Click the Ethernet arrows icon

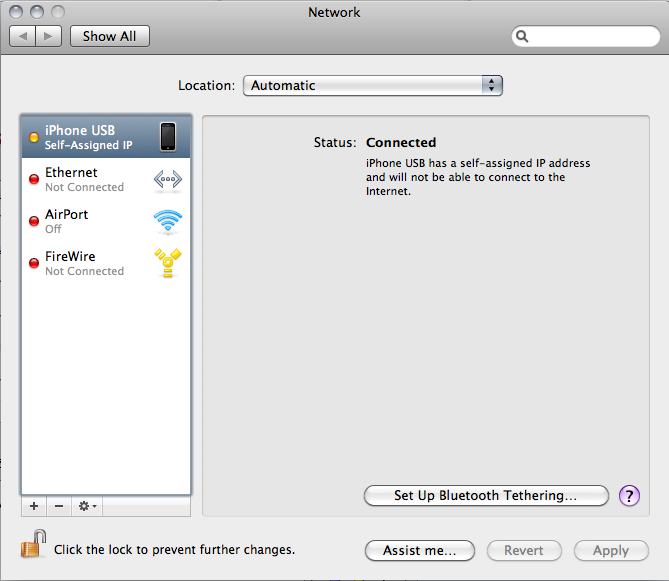pyautogui.click(x=168, y=179)
